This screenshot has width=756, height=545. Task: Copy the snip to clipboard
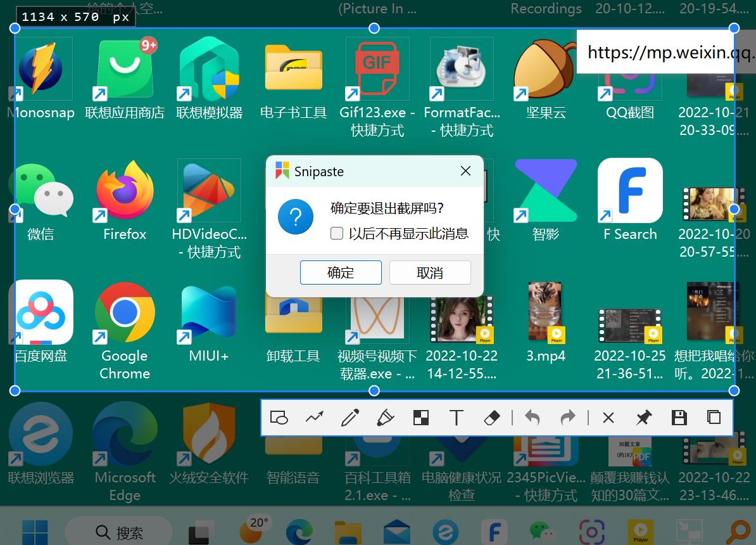[x=714, y=418]
